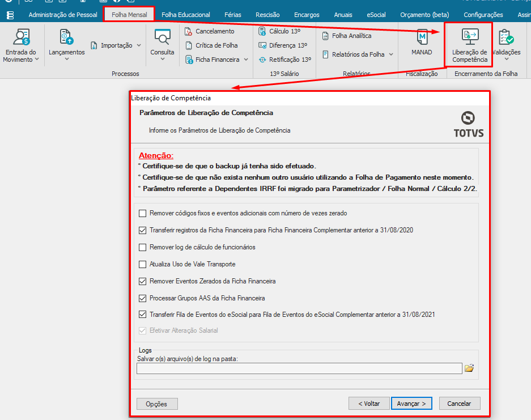Viewport: 531px width, 420px height.
Task: Open the Orçamento (beta) tab
Action: tap(424, 15)
